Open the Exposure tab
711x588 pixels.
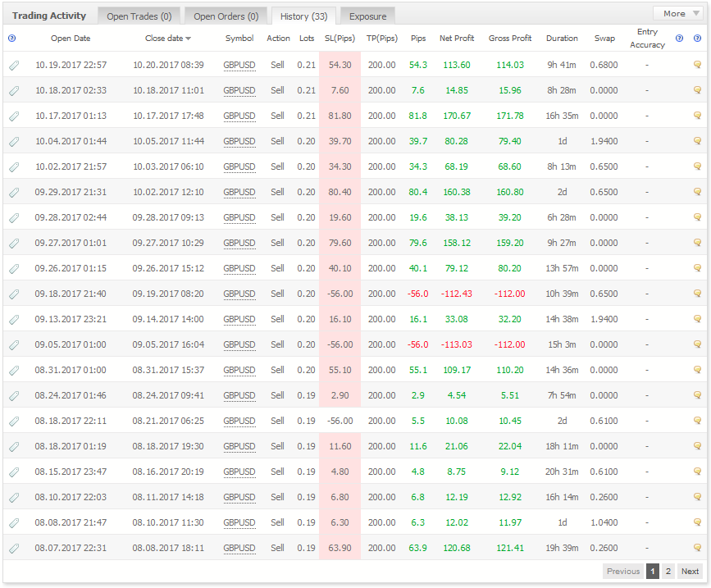coord(367,16)
